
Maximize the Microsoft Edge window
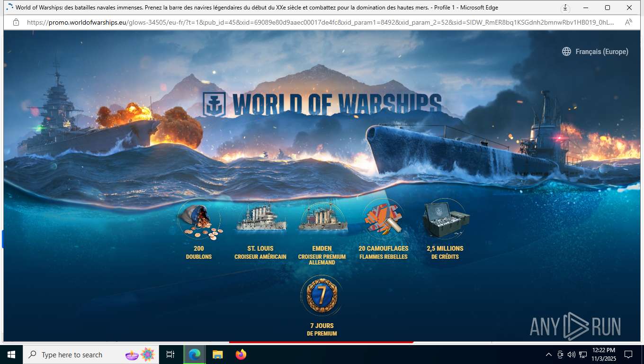point(608,8)
